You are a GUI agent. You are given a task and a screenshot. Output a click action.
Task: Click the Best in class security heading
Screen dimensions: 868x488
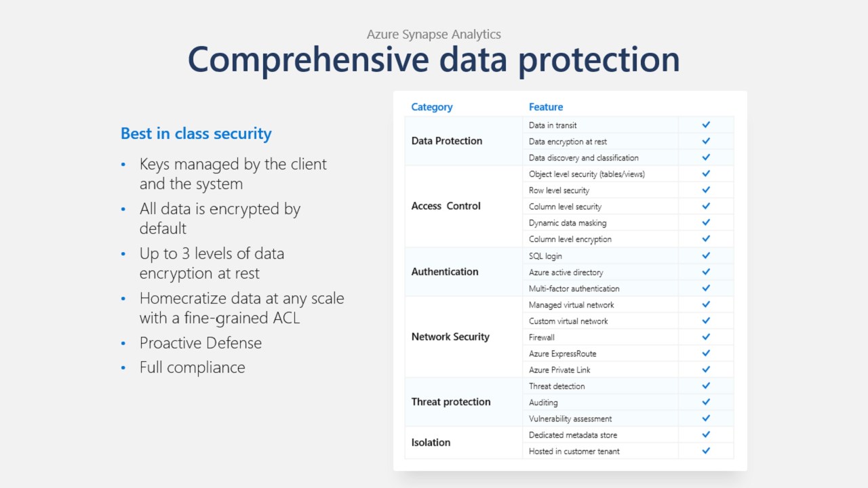click(196, 134)
